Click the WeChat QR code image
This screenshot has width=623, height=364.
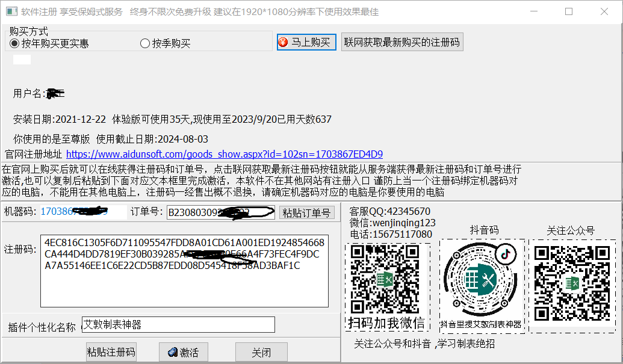click(387, 280)
